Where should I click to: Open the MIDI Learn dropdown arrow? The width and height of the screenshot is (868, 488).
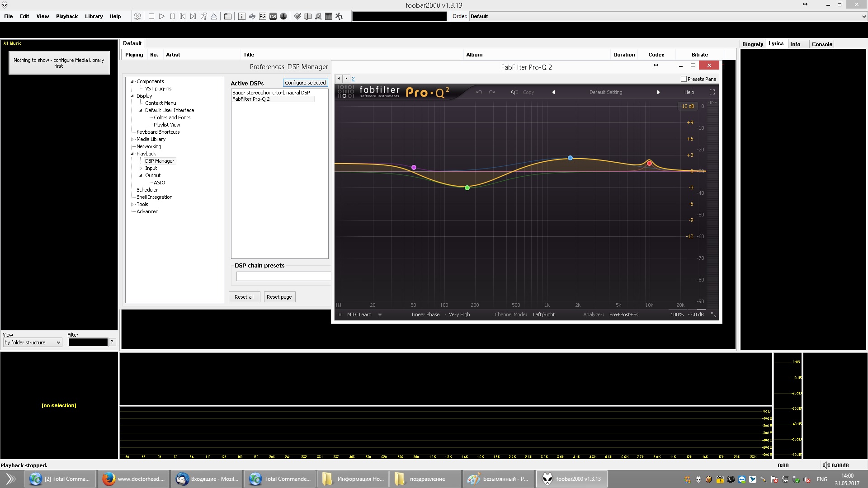pos(380,314)
